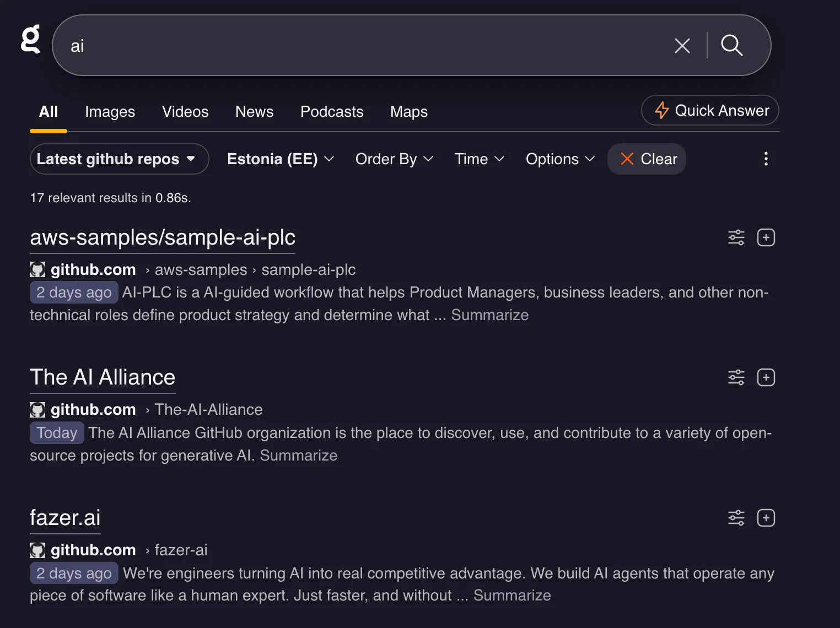This screenshot has width=840, height=628.
Task: Click '17 relevant results in 0.86s' text
Action: (110, 198)
